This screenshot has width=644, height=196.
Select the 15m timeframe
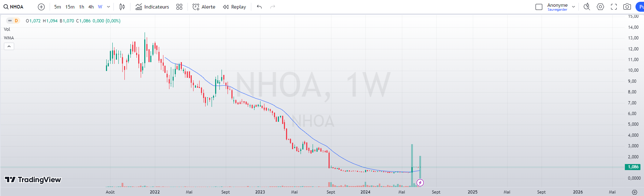pos(70,7)
